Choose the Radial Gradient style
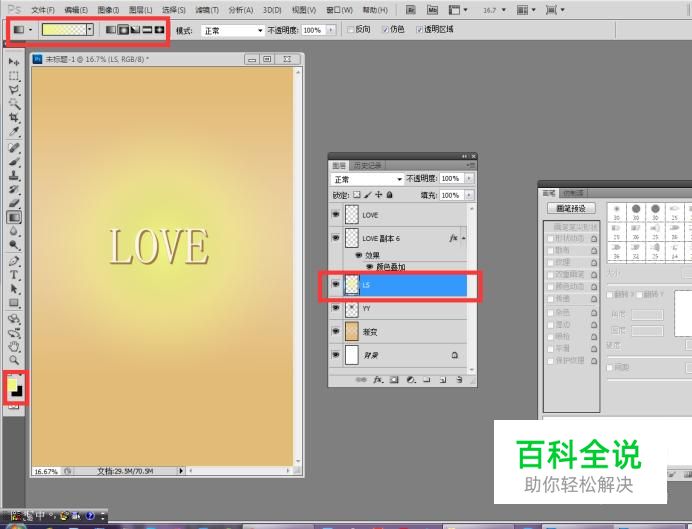The height and width of the screenshot is (529, 692). tap(123, 30)
